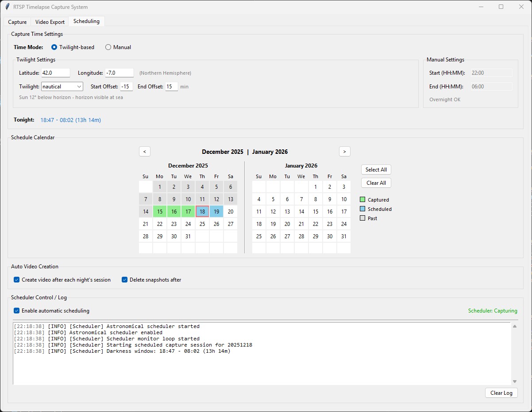The width and height of the screenshot is (532, 412).
Task: Uncheck Delete snapshots after
Action: 124,279
